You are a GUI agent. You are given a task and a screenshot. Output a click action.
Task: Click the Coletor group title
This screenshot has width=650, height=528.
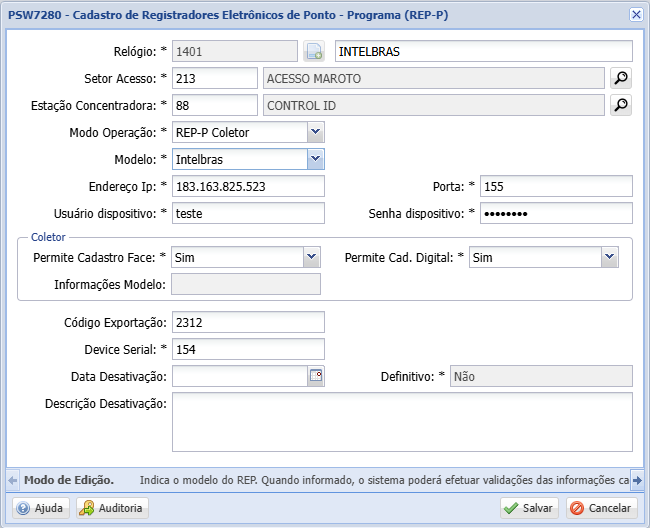click(x=48, y=237)
